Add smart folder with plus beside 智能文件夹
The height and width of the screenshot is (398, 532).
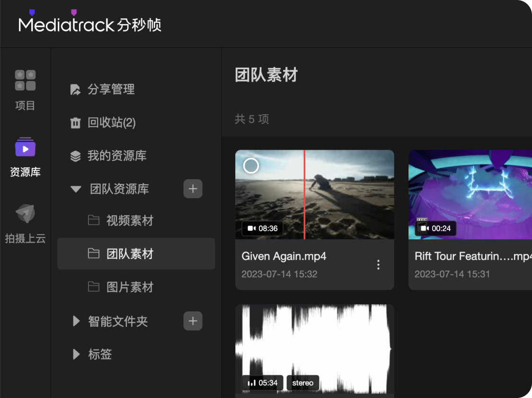pos(193,321)
